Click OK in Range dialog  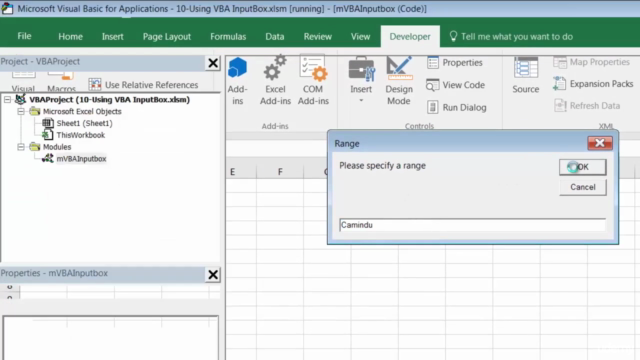582,167
